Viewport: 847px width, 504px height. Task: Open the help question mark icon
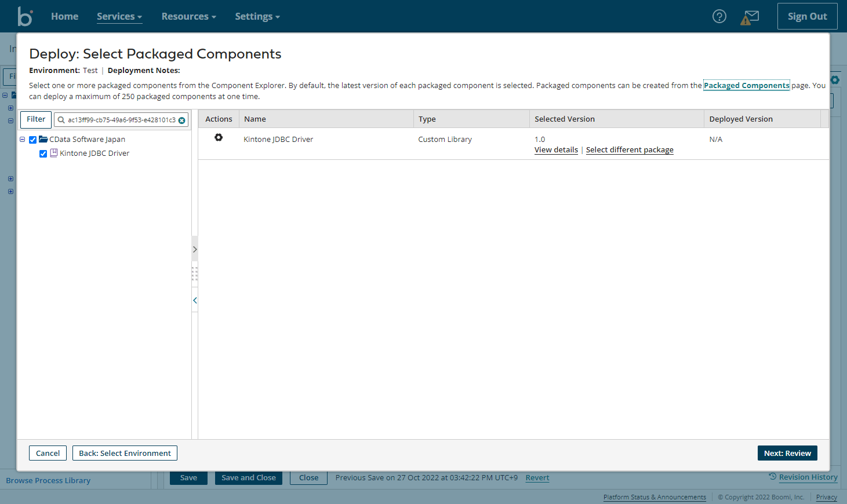pos(719,16)
